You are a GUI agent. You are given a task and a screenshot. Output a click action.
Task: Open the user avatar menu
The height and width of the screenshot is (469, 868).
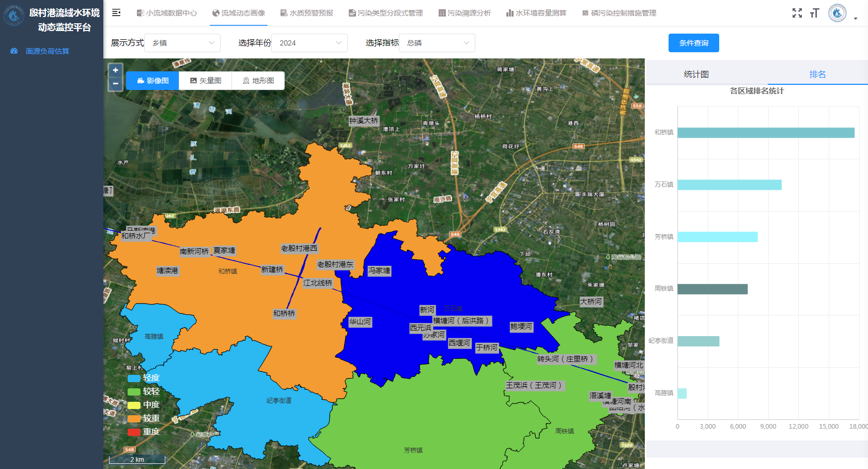(838, 13)
